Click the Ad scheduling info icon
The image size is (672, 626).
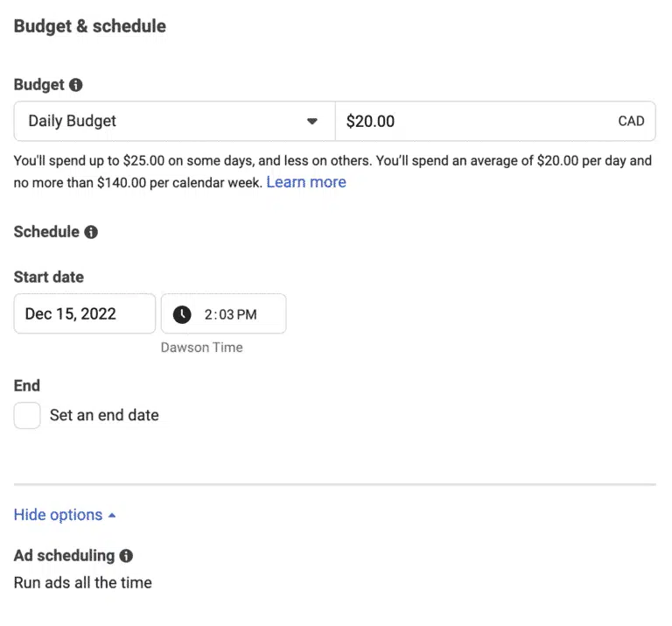click(x=126, y=555)
